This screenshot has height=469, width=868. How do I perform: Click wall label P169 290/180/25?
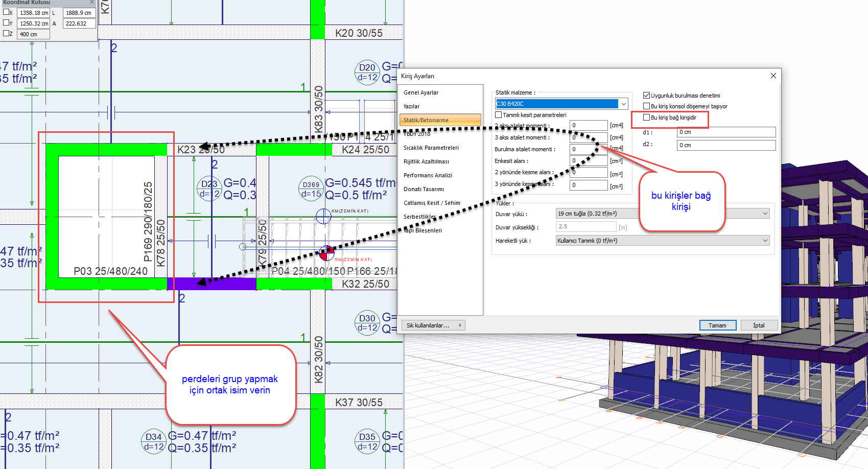click(148, 222)
